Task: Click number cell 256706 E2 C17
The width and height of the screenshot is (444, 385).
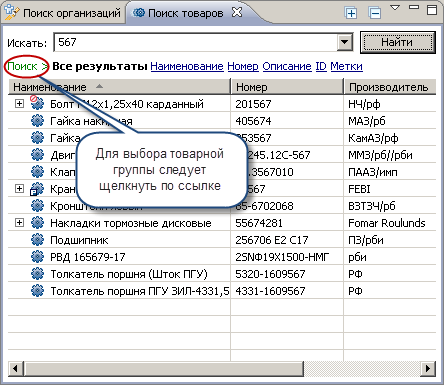Action: pos(272,240)
